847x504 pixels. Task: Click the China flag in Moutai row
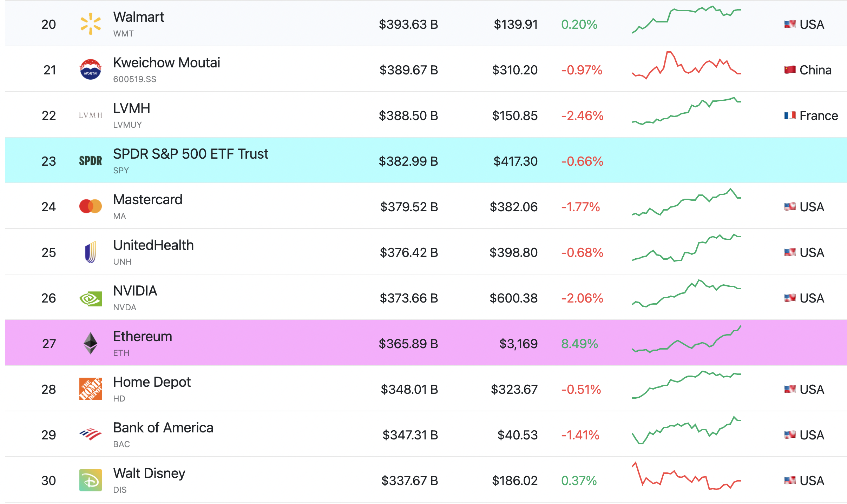(x=790, y=69)
